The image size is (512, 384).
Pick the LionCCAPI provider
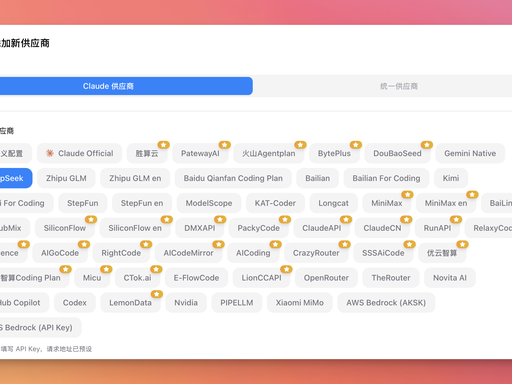click(261, 278)
